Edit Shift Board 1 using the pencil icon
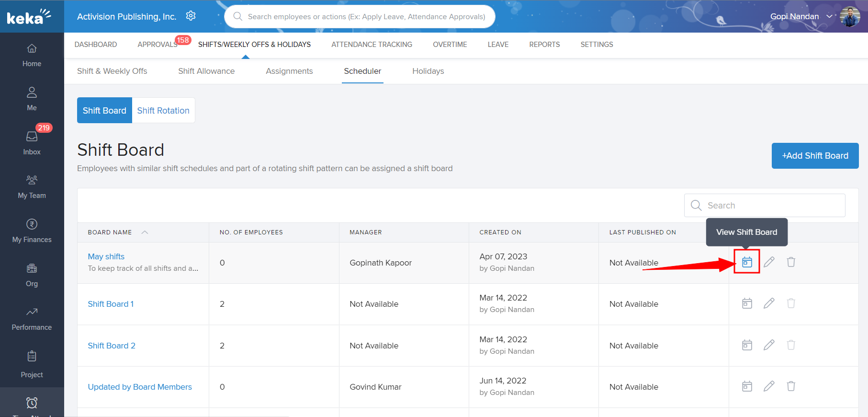 (x=769, y=303)
